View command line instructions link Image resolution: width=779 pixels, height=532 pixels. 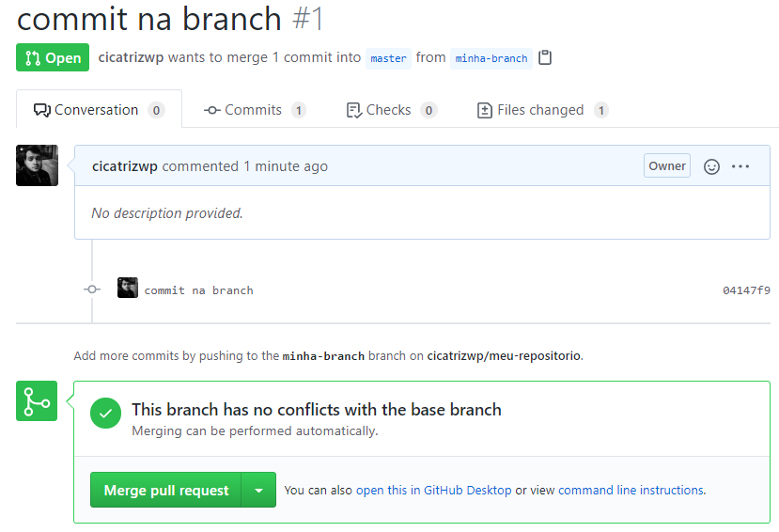[631, 491]
